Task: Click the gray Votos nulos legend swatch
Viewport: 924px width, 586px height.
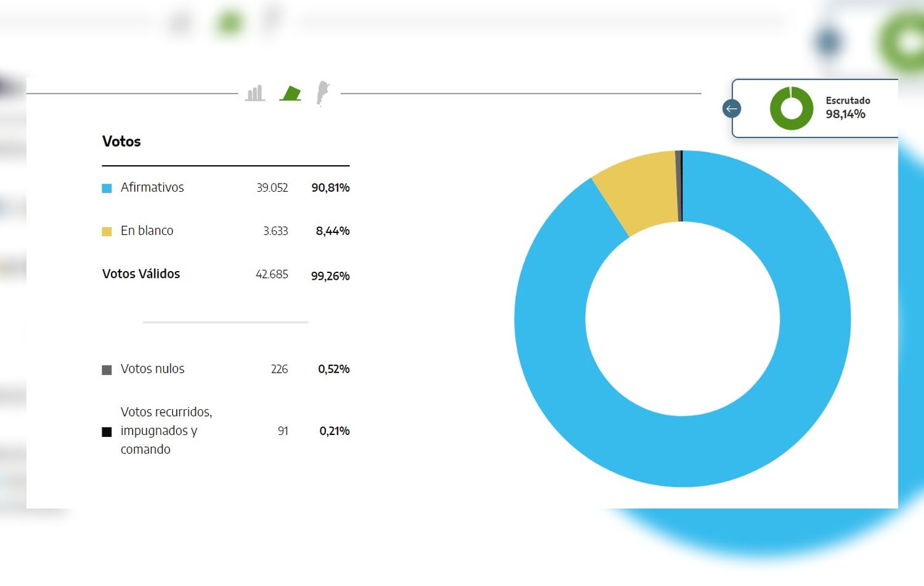Action: [107, 370]
